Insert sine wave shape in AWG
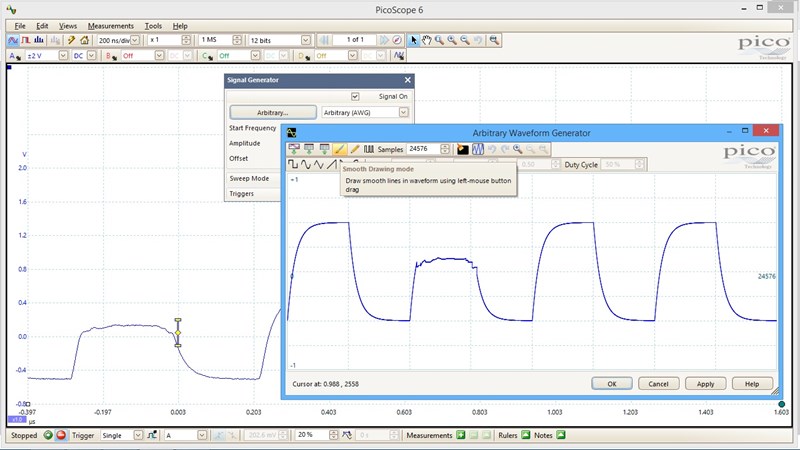 306,164
